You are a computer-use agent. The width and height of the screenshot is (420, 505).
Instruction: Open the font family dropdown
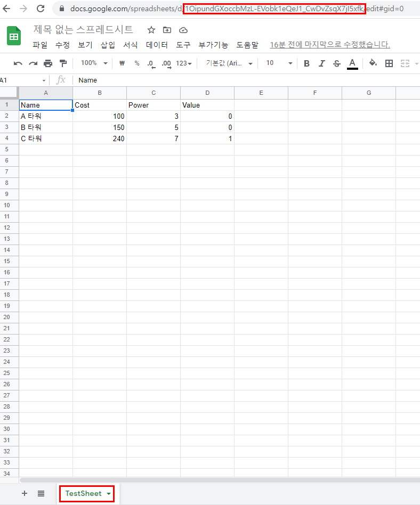(x=229, y=63)
